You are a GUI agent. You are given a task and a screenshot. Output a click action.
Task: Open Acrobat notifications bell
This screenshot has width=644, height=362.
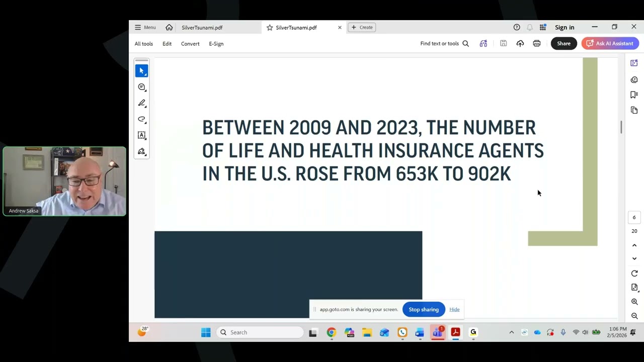click(x=530, y=28)
